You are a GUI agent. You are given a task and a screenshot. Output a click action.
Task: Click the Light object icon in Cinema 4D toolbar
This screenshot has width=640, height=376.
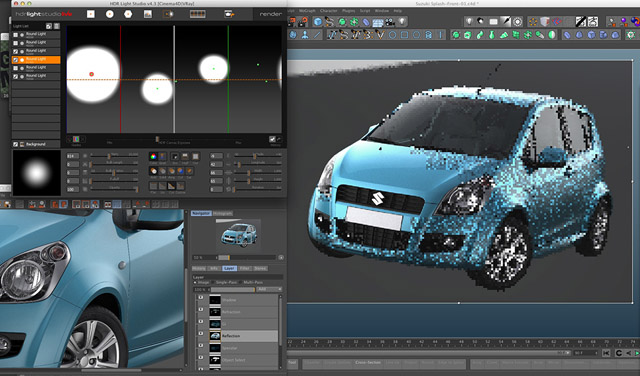tap(402, 22)
